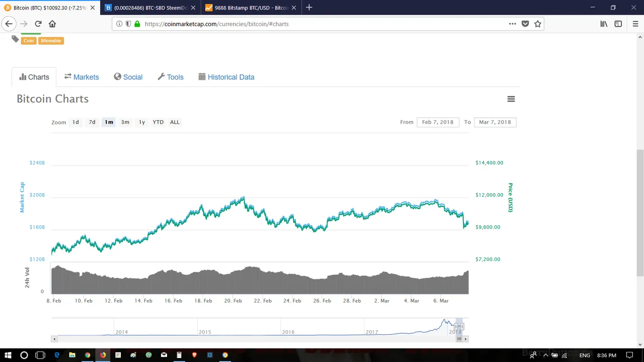Click the Mineable tag label

(x=51, y=41)
